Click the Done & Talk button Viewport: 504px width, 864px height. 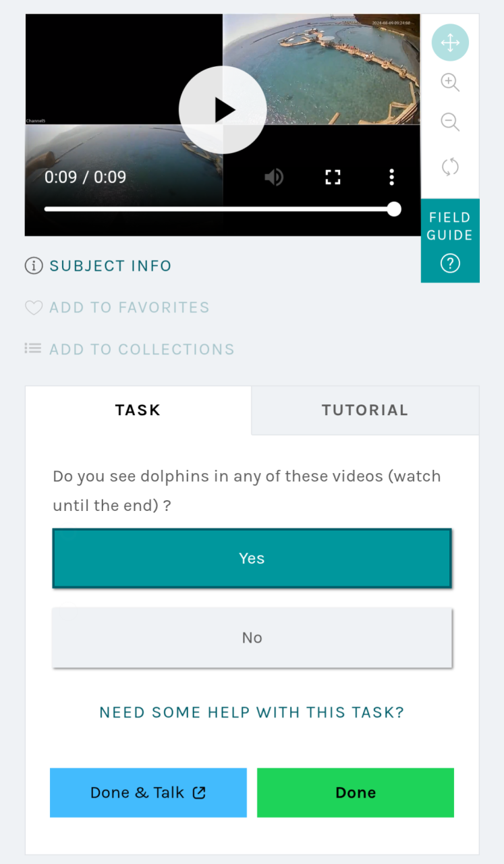(148, 792)
